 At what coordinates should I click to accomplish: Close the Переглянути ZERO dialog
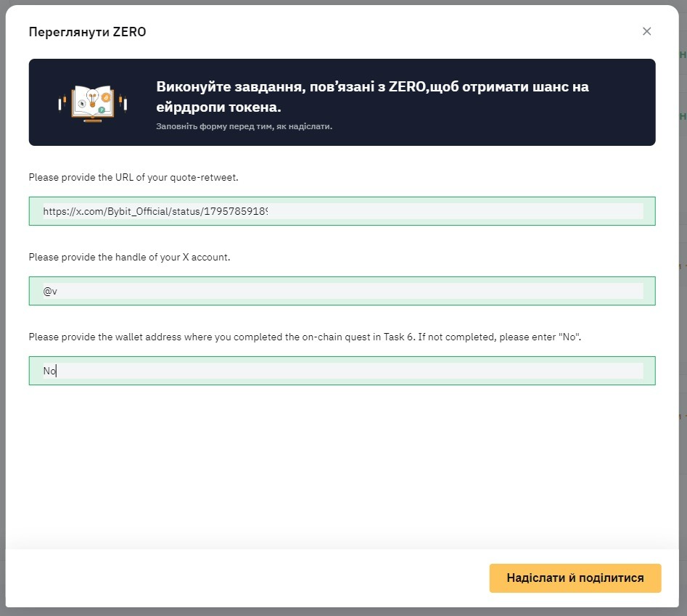646,31
